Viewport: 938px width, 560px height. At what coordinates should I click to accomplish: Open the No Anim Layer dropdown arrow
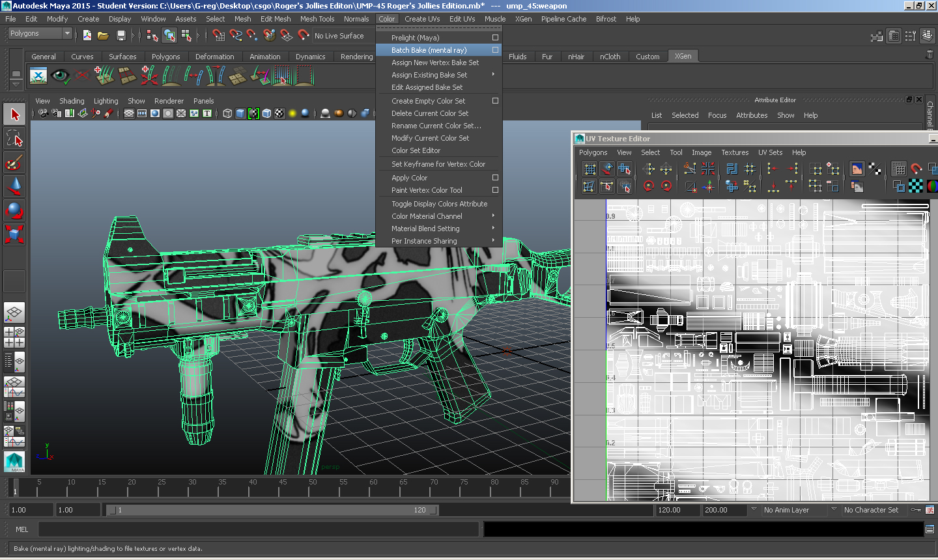pos(754,510)
